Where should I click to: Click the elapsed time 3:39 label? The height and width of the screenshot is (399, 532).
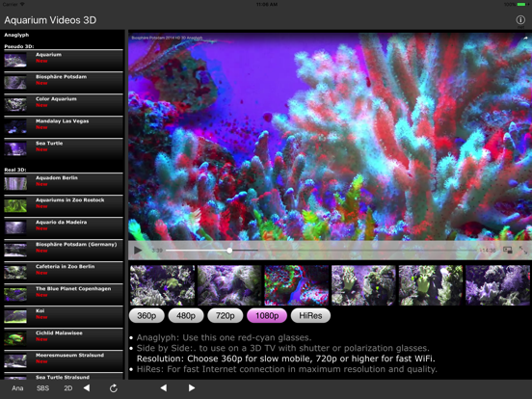(x=157, y=251)
